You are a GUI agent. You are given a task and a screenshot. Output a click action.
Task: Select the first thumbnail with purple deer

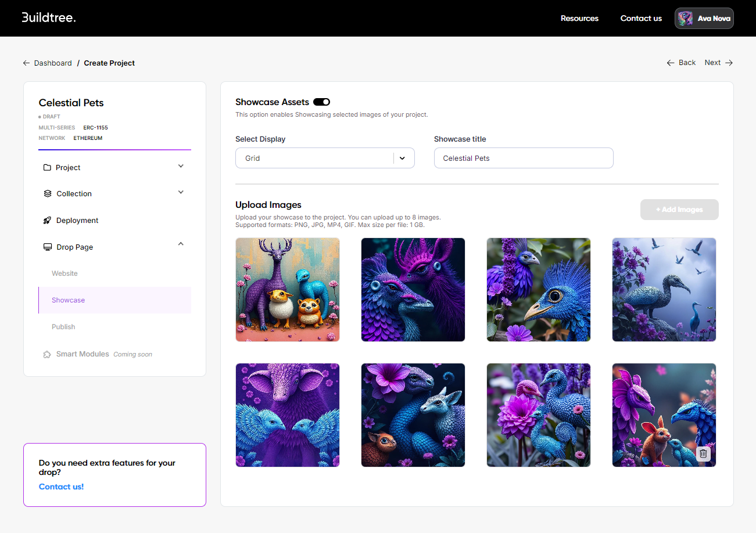click(288, 290)
